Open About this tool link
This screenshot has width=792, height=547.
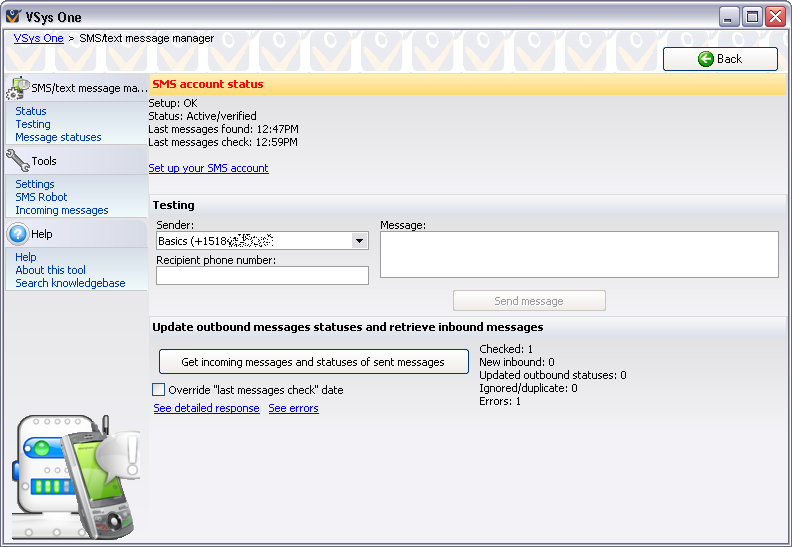51,270
